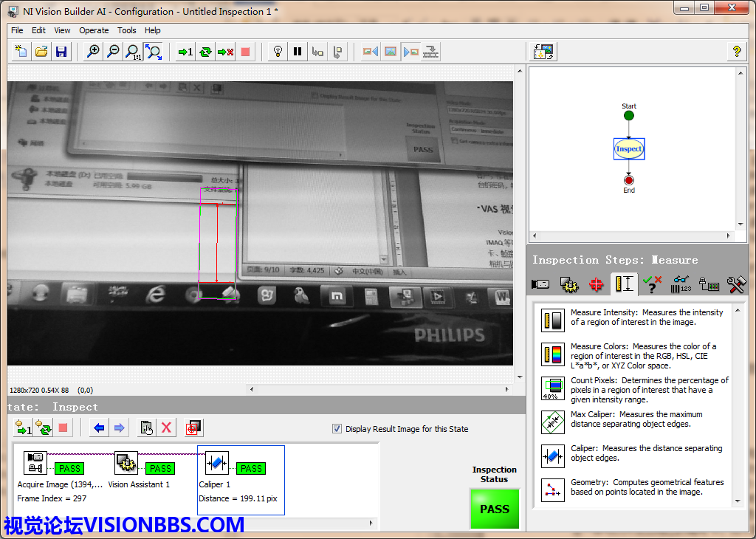756x539 pixels.
Task: Open the Operate menu
Action: [x=94, y=30]
